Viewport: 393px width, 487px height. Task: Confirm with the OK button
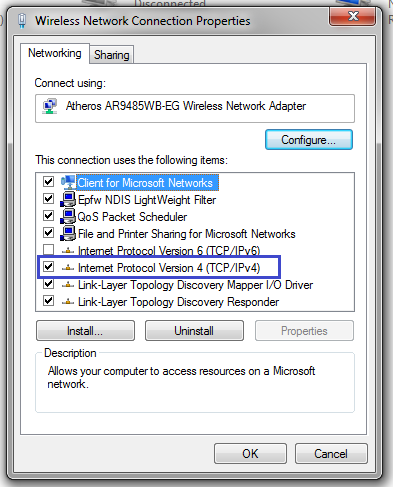[250, 454]
